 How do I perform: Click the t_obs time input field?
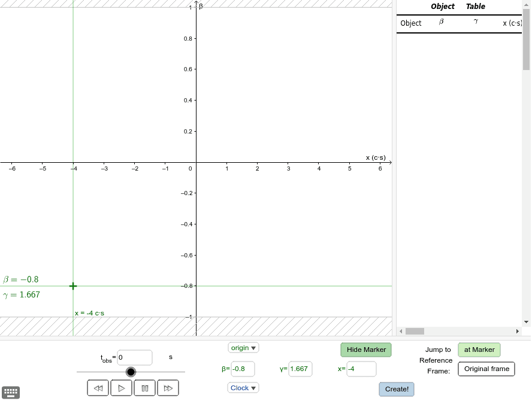(135, 358)
